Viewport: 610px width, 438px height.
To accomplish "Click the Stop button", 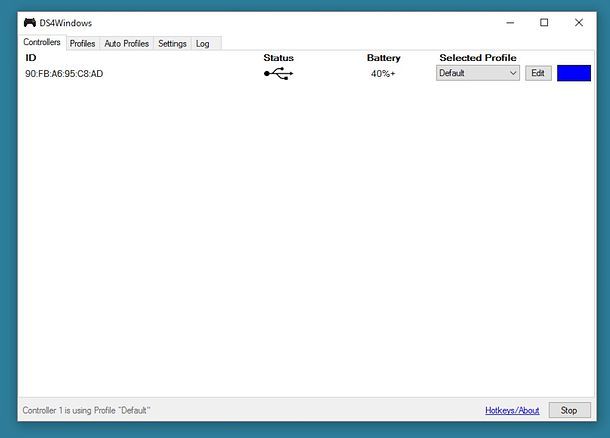I will (x=570, y=410).
